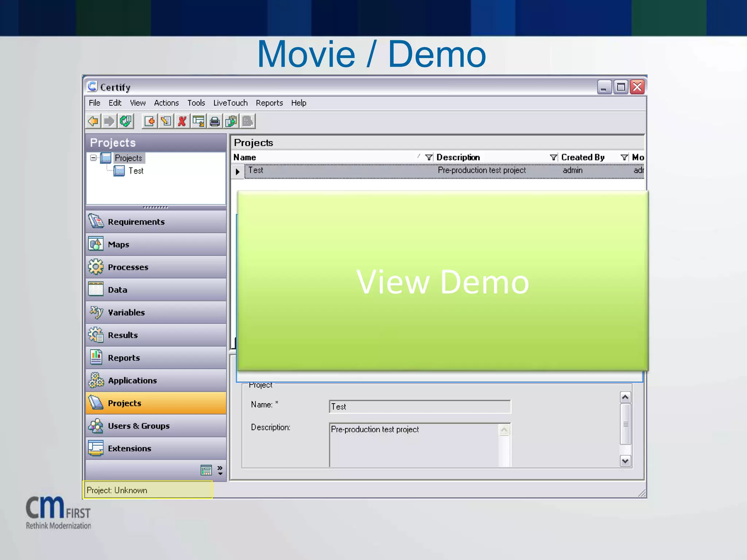The image size is (747, 560).
Task: Click the Certify app icon in title bar
Action: 92,87
